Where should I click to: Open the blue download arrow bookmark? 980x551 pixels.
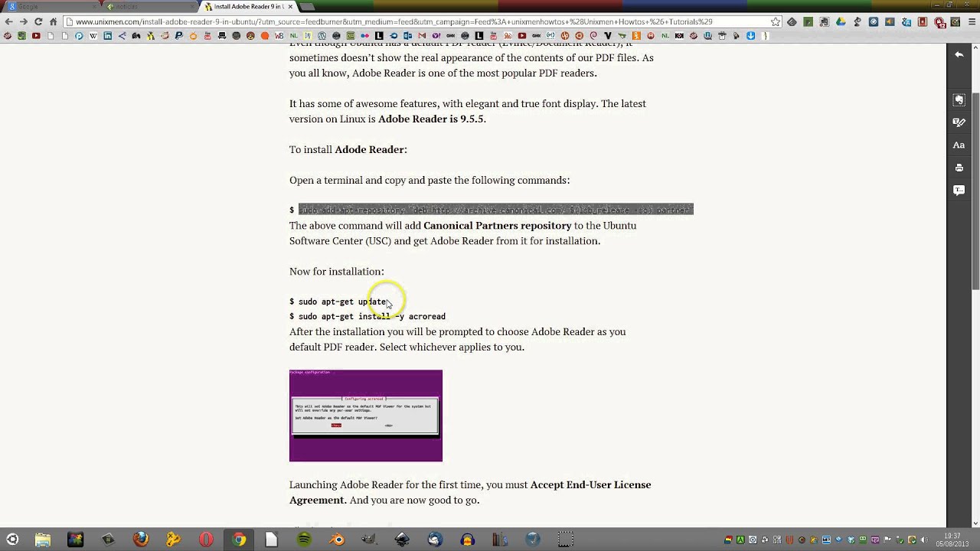pos(750,35)
